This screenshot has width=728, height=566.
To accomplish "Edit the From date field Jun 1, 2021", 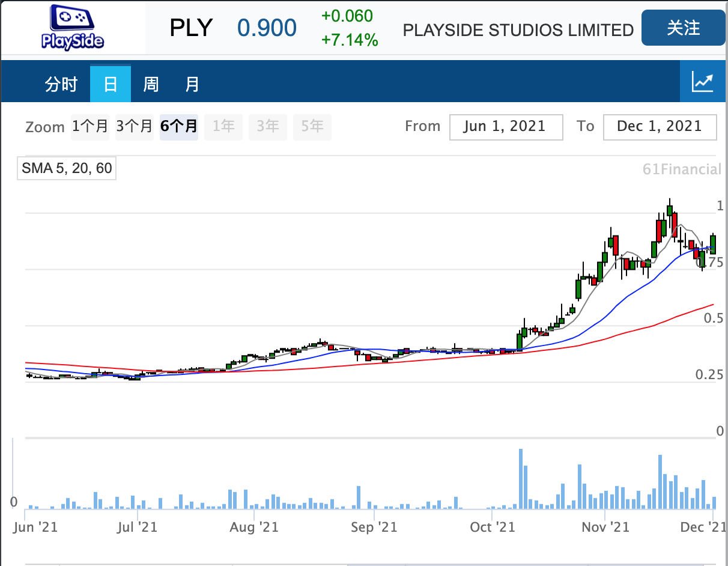I will [x=506, y=127].
